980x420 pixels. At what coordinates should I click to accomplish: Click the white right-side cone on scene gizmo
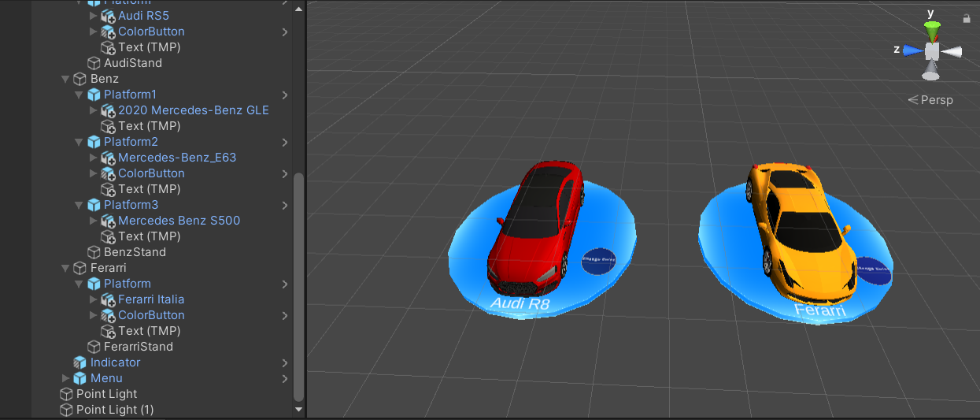point(952,52)
